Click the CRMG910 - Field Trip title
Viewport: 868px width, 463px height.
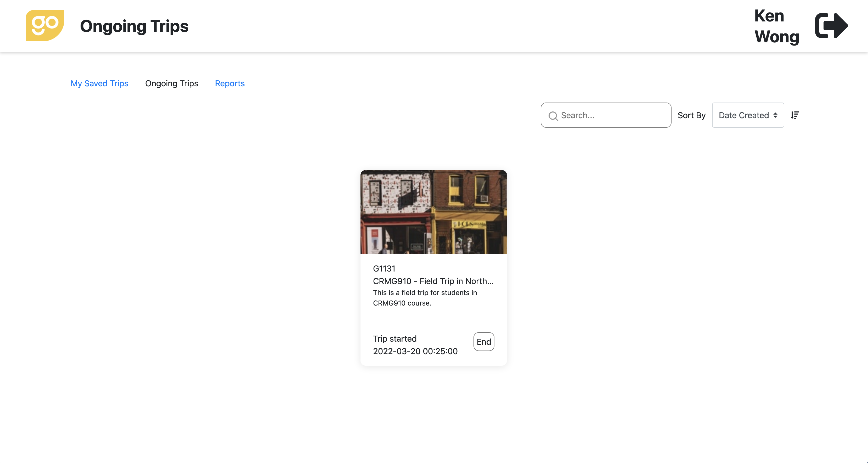433,281
